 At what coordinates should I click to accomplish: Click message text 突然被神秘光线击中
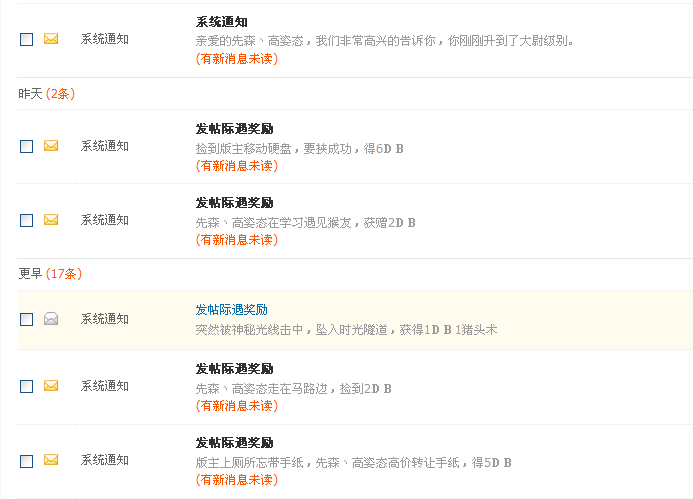(250, 330)
